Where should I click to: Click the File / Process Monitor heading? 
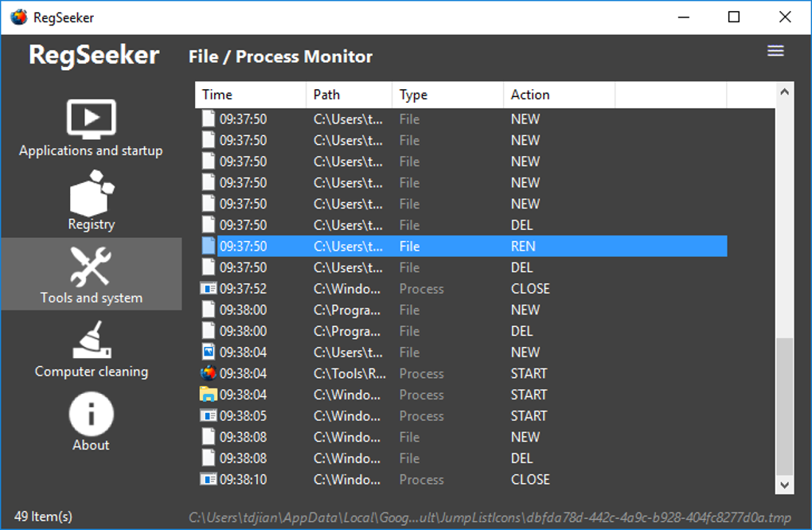tap(280, 57)
